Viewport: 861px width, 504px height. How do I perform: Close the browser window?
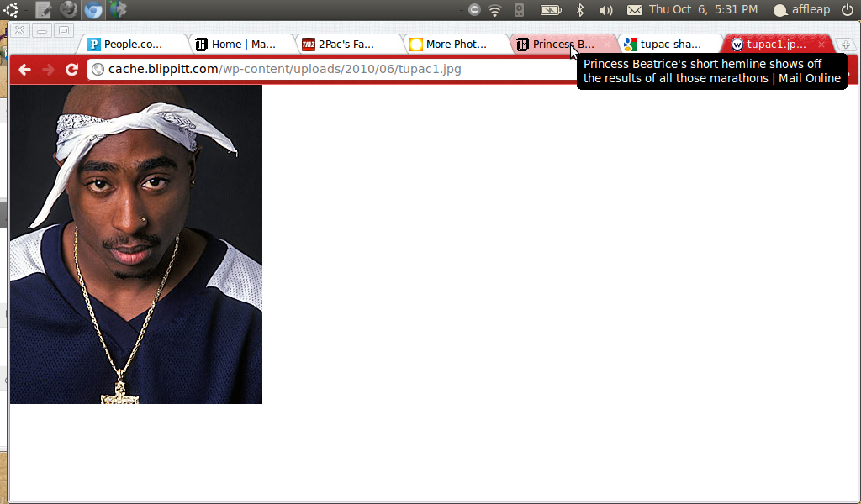point(19,30)
